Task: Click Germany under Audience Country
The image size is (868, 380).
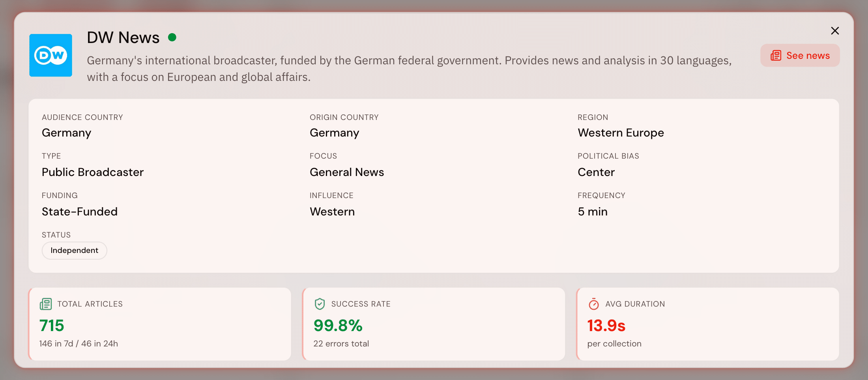Action: click(x=67, y=133)
